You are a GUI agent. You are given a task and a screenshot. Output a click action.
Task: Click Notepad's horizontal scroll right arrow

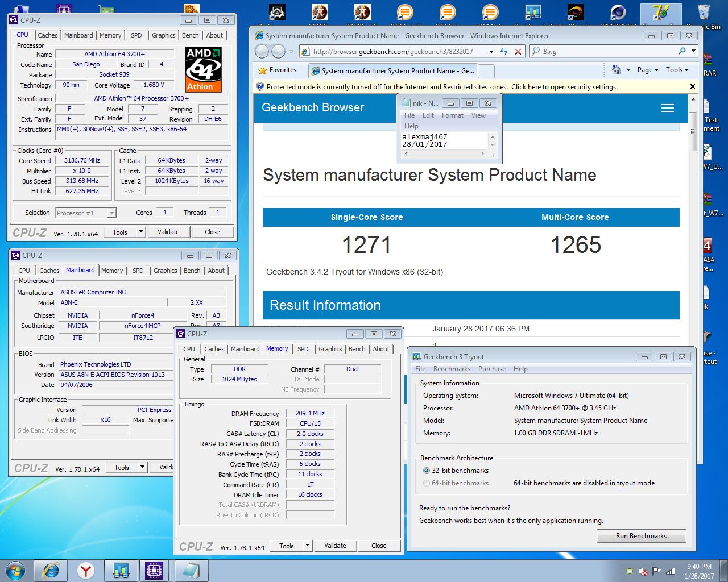point(483,153)
